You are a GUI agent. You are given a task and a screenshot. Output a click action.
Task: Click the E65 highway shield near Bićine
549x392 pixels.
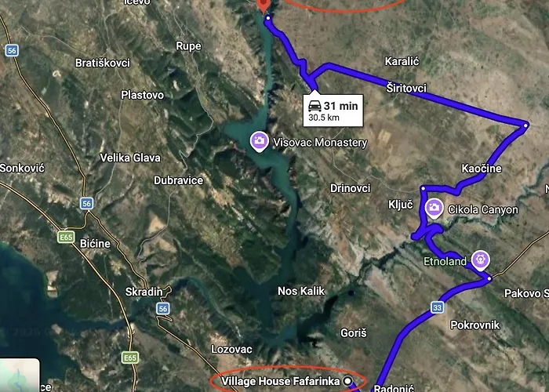[66, 238]
